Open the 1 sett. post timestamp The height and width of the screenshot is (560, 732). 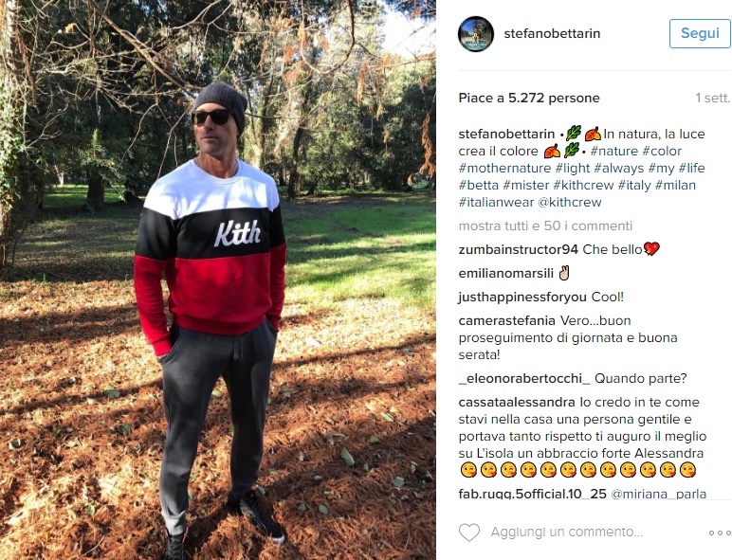click(712, 98)
